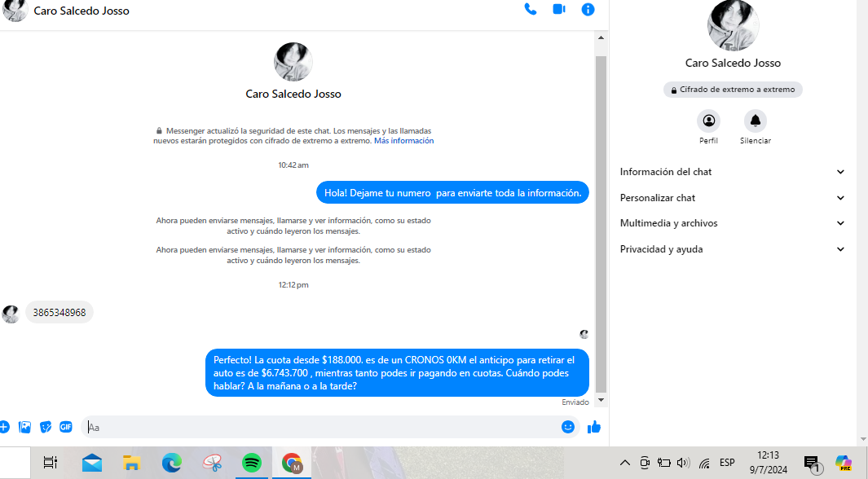Click the sent message starting Perfecto! La cuota

397,373
